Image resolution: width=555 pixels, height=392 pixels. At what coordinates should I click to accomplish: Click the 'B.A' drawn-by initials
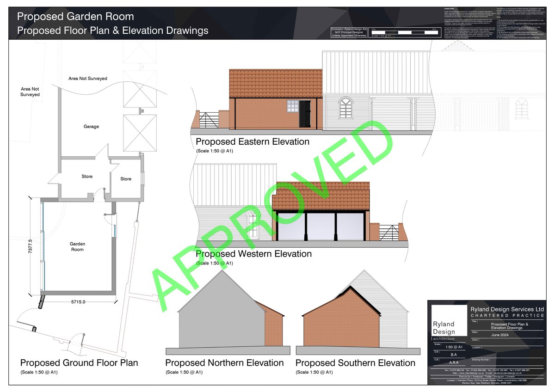[454, 355]
